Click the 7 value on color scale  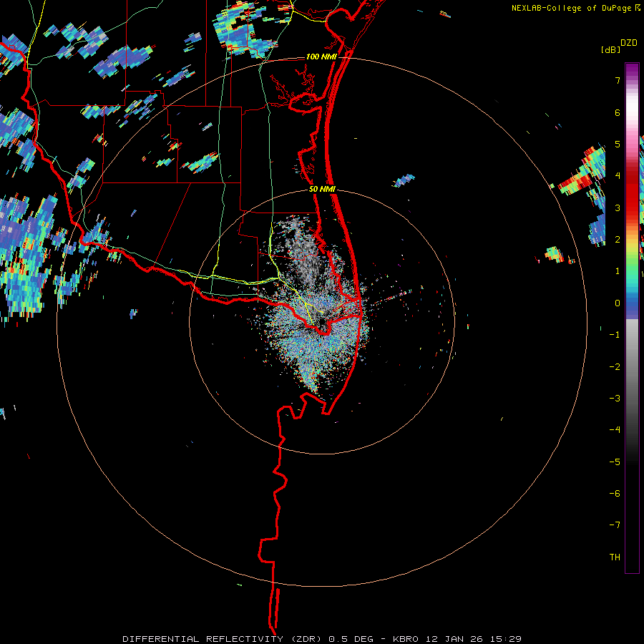coord(618,80)
